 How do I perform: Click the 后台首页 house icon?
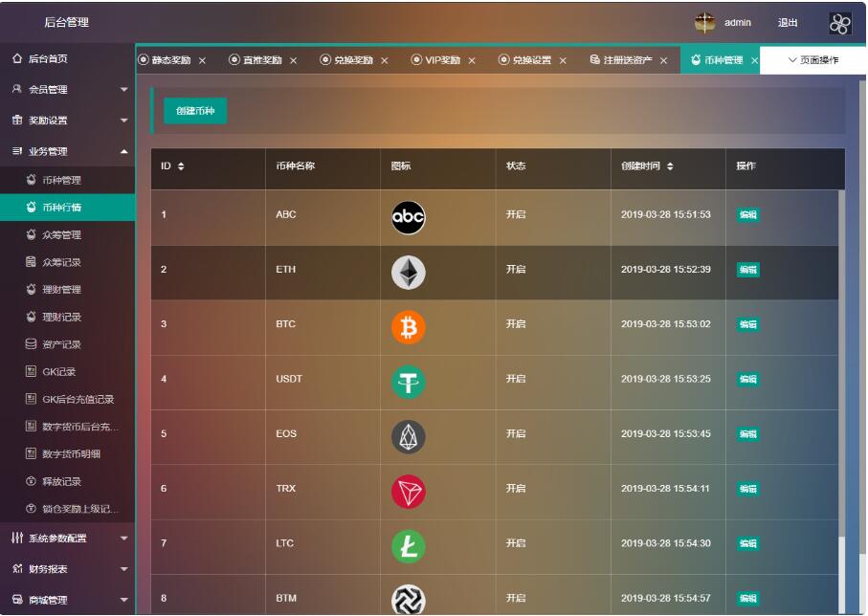pyautogui.click(x=17, y=58)
